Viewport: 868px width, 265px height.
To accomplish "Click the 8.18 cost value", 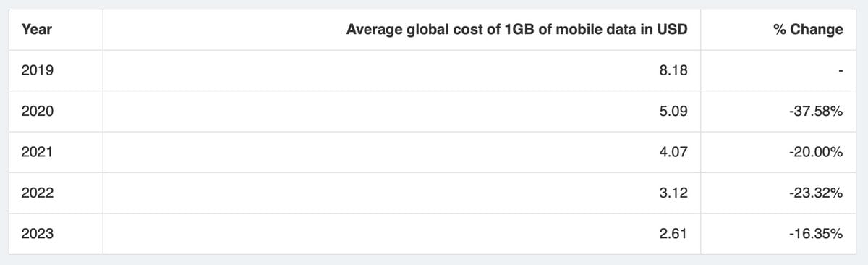I will tap(674, 71).
